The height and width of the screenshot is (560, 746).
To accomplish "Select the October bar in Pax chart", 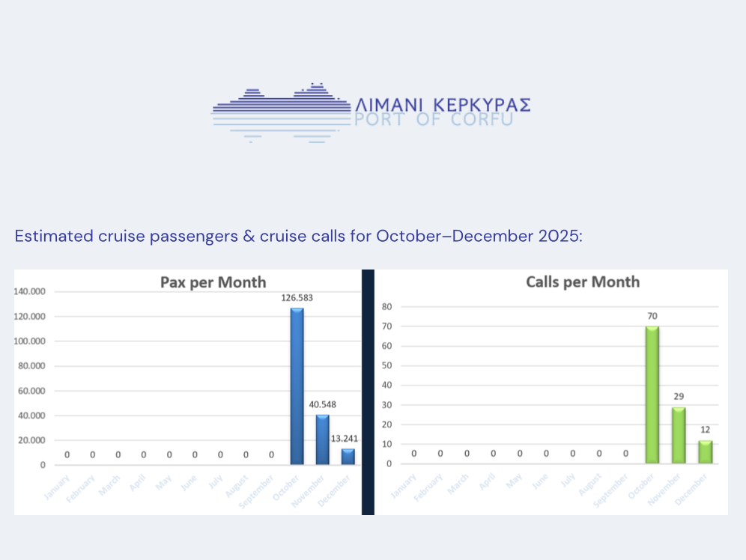I will pos(297,386).
